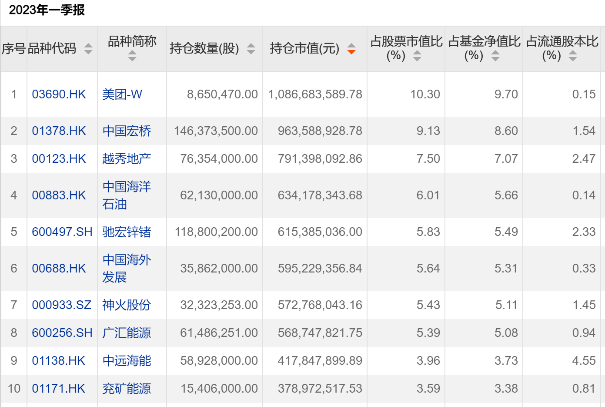Open stock code 600497.SH link
This screenshot has height=407, width=605.
(x=62, y=231)
